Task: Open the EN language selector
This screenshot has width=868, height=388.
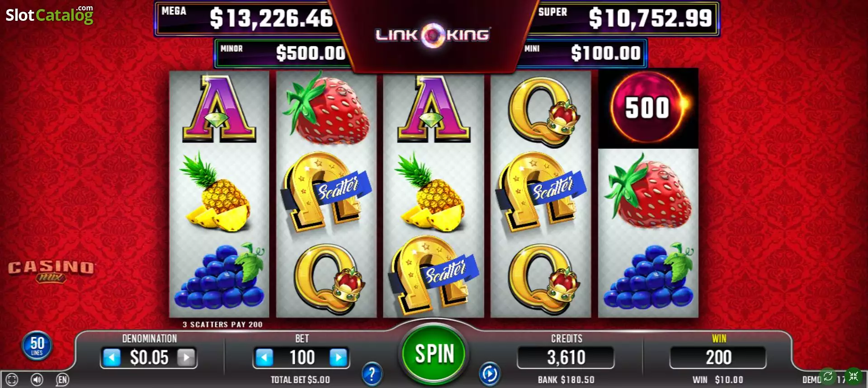Action: 62,379
